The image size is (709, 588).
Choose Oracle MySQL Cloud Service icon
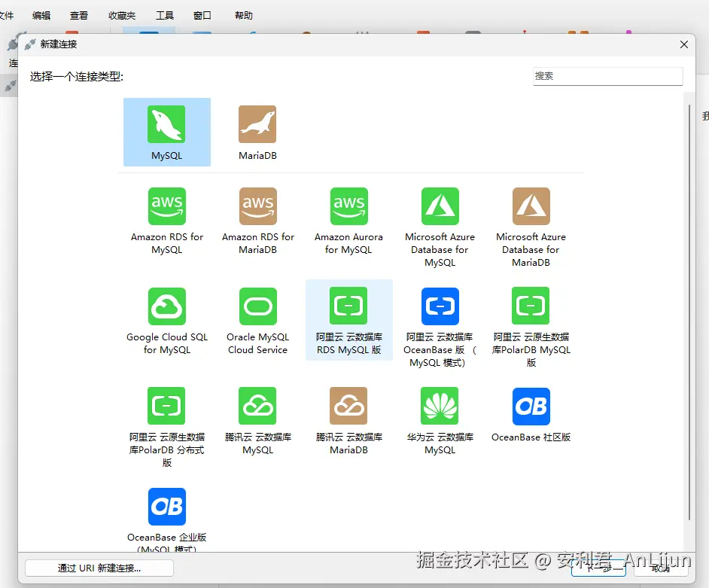(x=257, y=306)
